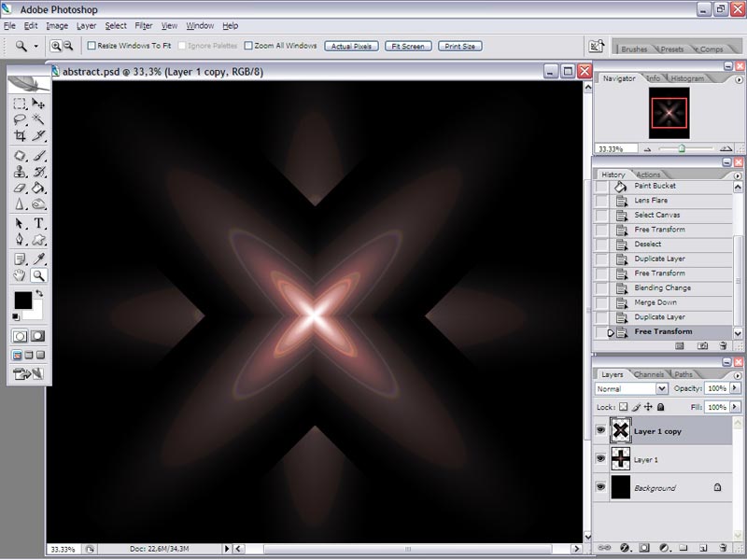Hide the Layer 1 copy layer

pos(600,430)
